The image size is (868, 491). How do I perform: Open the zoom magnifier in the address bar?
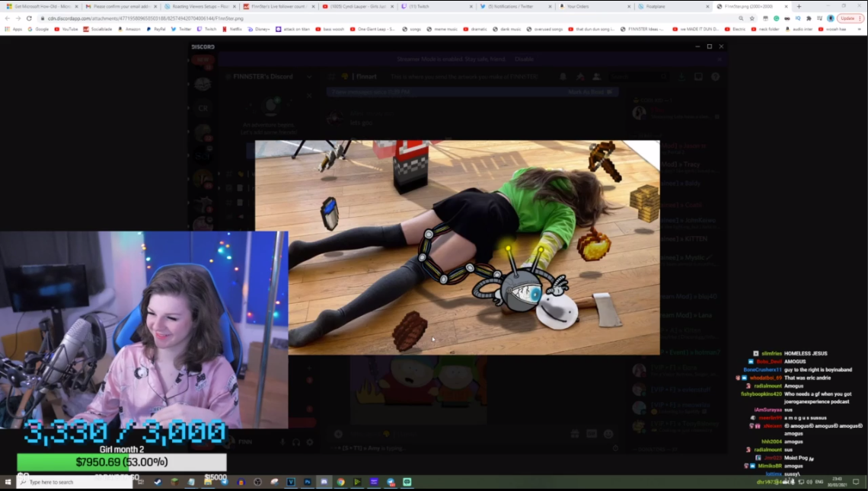click(x=741, y=18)
